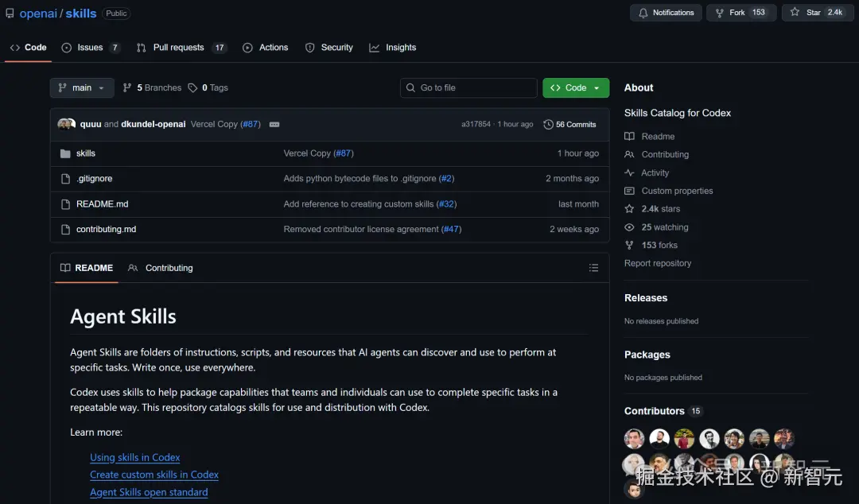The image size is (859, 504).
Task: Fork the repository with the Fork button
Action: (741, 13)
